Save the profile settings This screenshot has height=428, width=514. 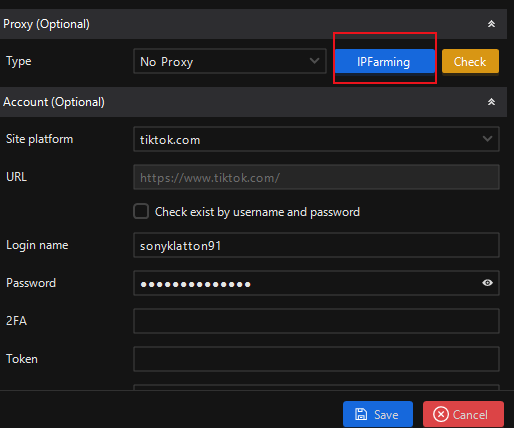(x=378, y=414)
